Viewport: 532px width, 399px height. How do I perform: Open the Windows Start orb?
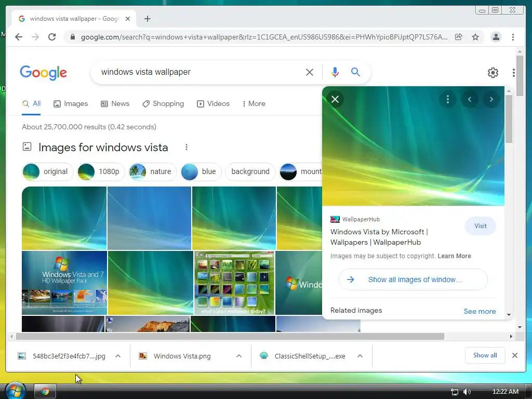point(15,390)
